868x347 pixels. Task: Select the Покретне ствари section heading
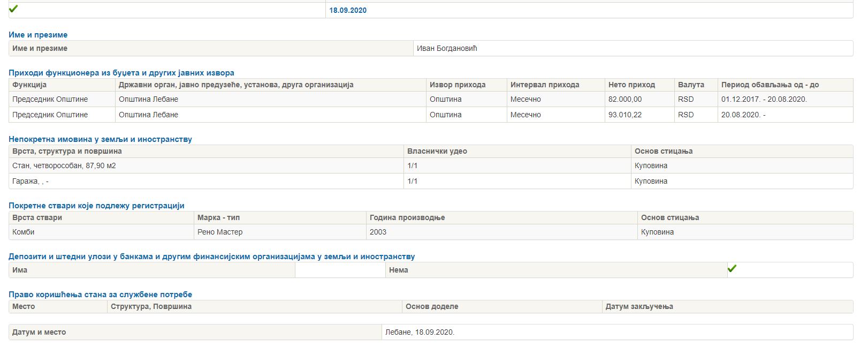pos(96,206)
